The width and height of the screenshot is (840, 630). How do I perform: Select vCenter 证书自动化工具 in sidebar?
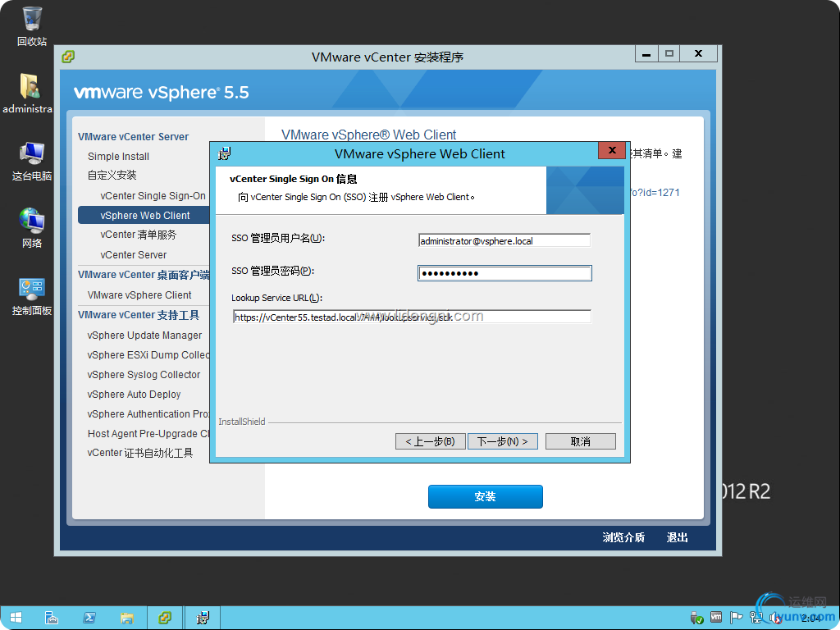click(x=139, y=453)
